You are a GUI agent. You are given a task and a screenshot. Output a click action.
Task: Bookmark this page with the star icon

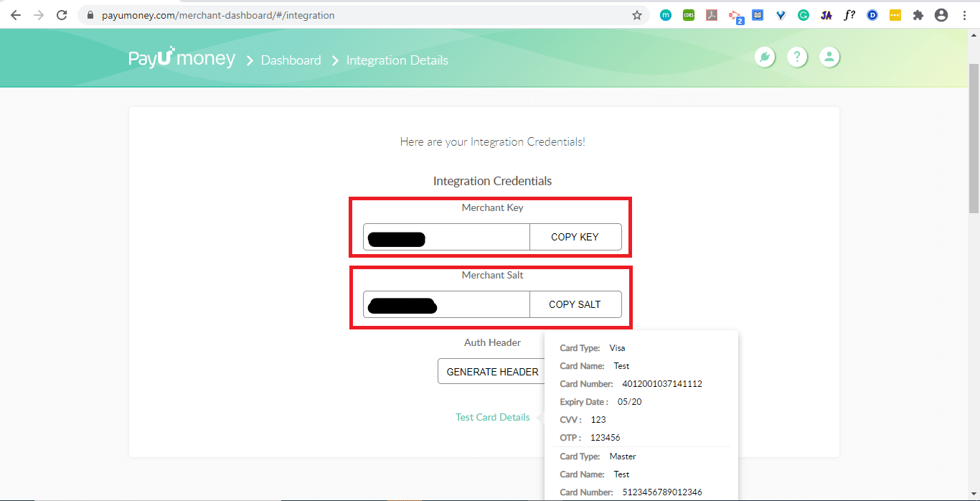tap(636, 15)
